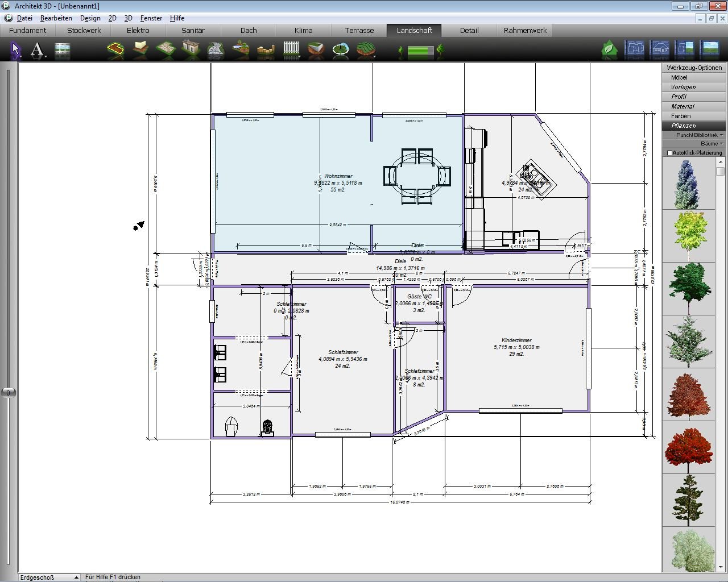Viewport: 728px width, 582px height.
Task: Open the Material panel
Action: (x=694, y=106)
